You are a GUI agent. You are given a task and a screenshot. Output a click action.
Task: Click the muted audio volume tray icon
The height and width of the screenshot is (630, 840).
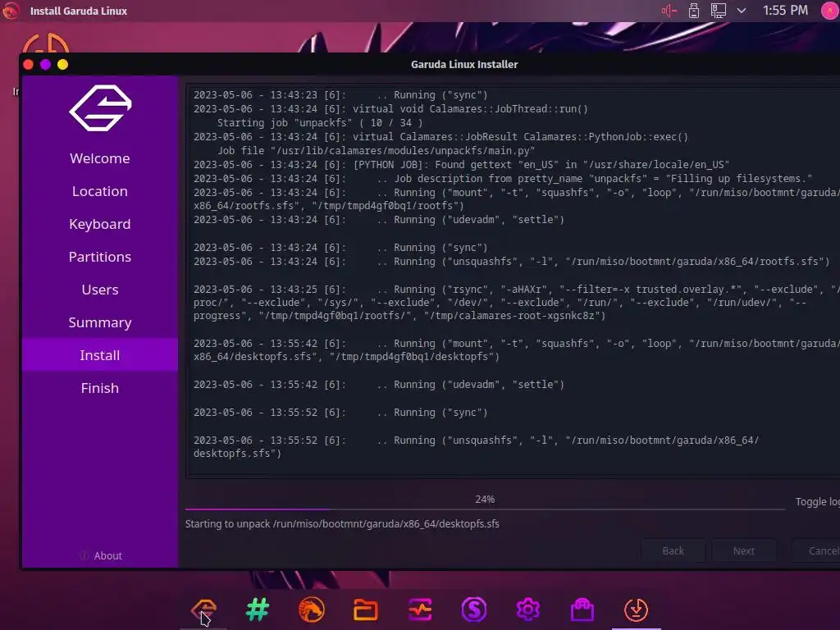point(669,10)
